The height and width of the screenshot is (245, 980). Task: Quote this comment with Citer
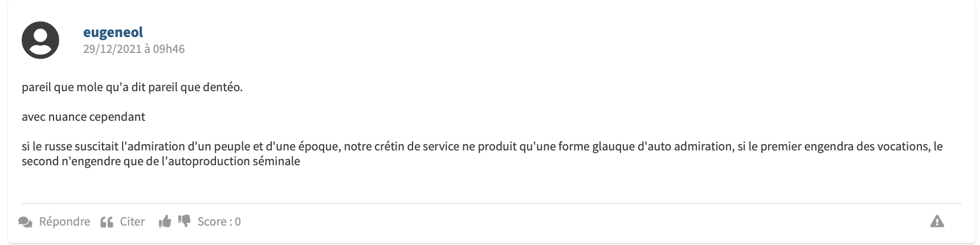point(132,222)
